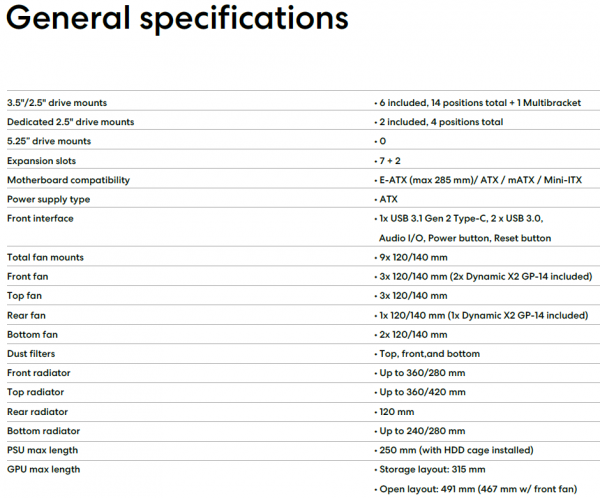The height and width of the screenshot is (498, 600).
Task: Select the 3.5"/2.5" drive mounts label
Action: (x=57, y=103)
